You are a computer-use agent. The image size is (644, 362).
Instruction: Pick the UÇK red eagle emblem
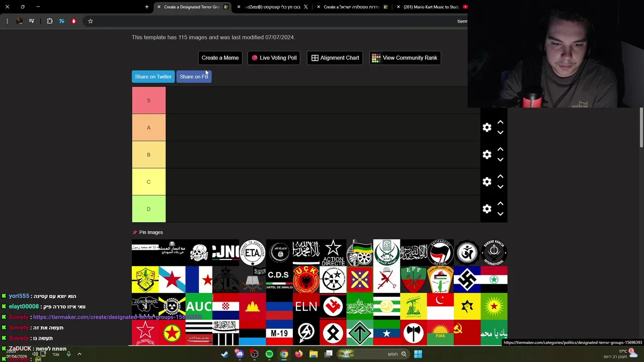(x=306, y=280)
